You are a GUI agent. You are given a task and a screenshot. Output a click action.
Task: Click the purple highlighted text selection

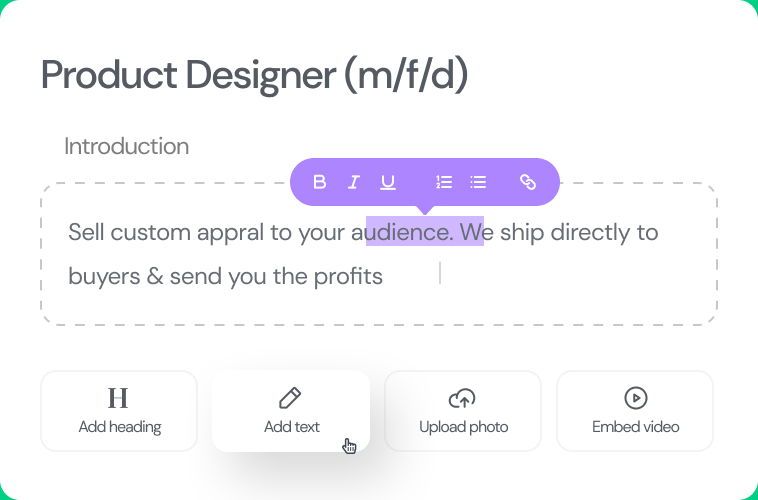424,233
